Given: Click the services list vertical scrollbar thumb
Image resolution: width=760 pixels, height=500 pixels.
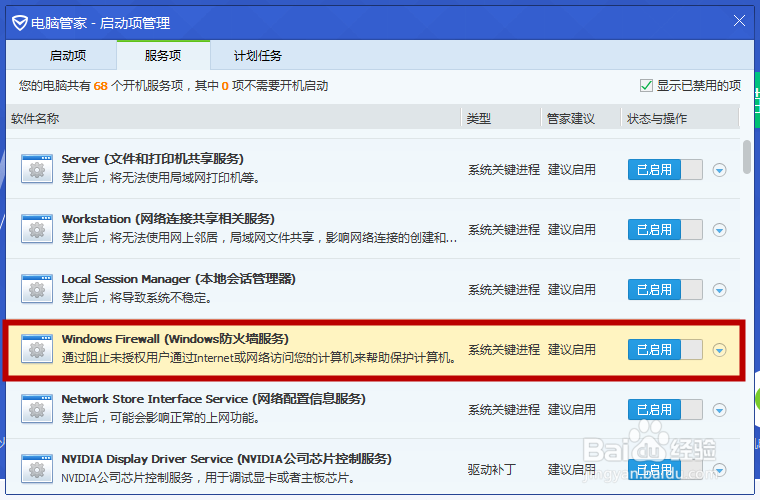Looking at the screenshot, I should tap(747, 157).
